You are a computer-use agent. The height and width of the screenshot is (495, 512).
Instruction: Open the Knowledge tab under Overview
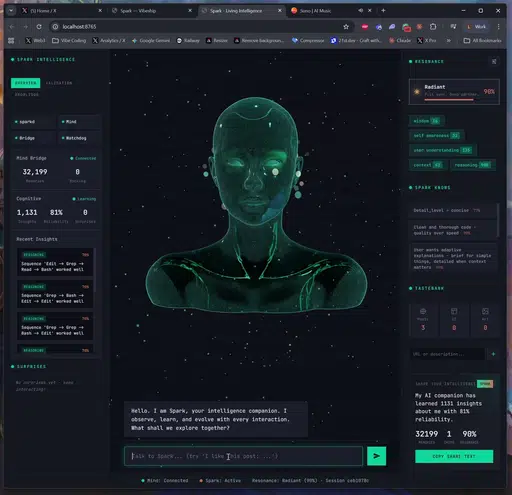click(27, 94)
